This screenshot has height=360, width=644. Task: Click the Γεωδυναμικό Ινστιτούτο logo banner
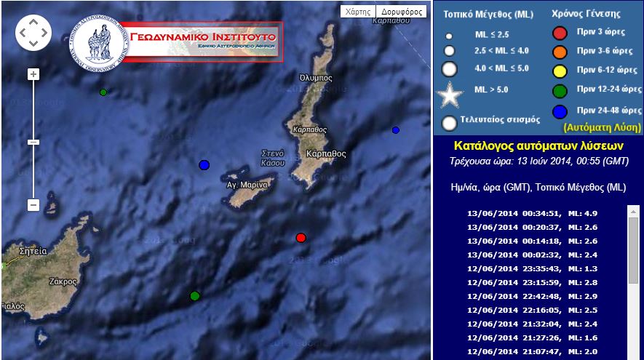[202, 42]
